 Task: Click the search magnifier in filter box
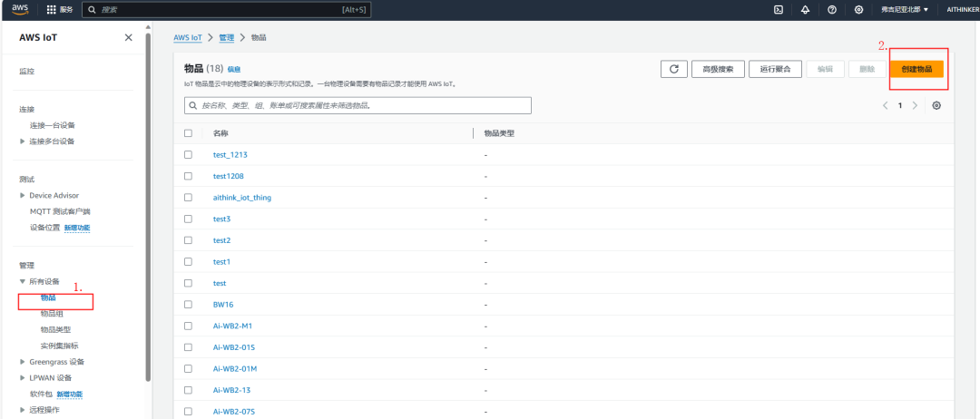193,105
